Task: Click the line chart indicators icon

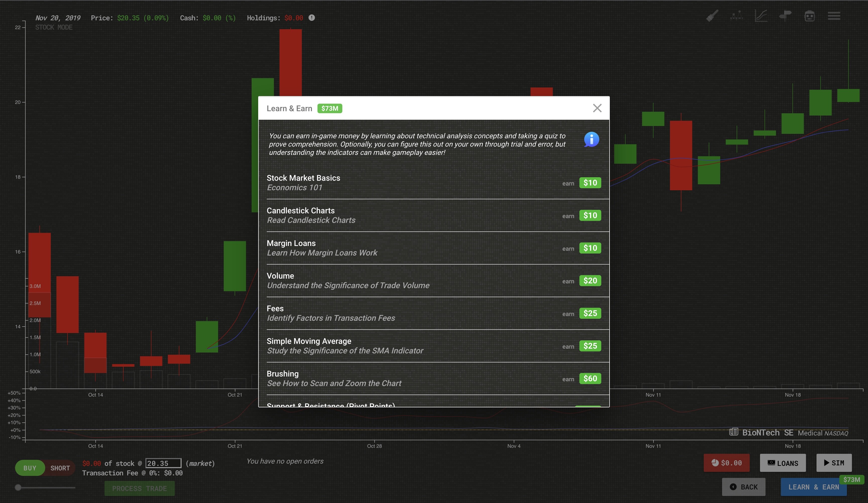Action: 761,16
